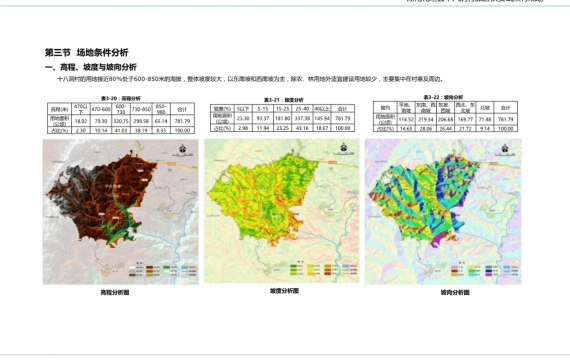Click cell 169.77 in aspect table

pyautogui.click(x=465, y=119)
